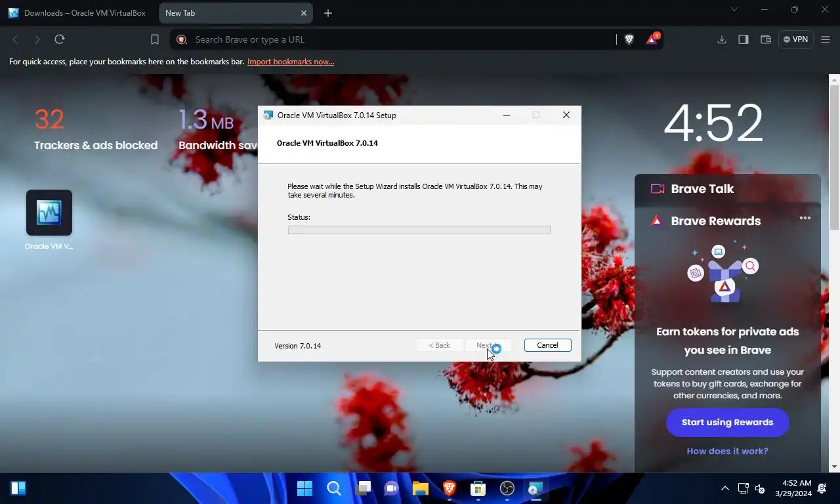Open Brave Wallet icon
The image size is (840, 504).
click(765, 39)
